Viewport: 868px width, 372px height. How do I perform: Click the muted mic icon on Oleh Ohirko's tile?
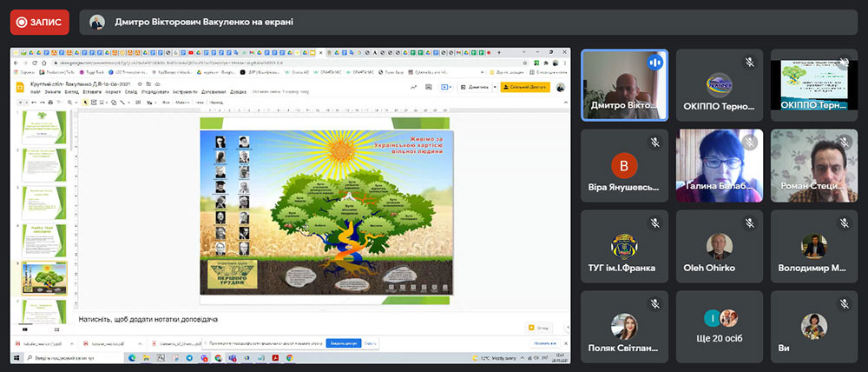(748, 222)
